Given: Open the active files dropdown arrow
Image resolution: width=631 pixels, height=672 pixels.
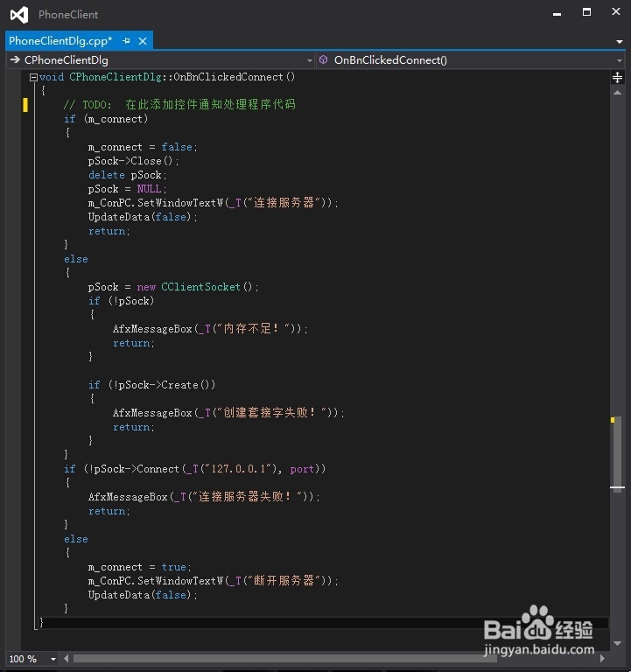Looking at the screenshot, I should coord(619,42).
